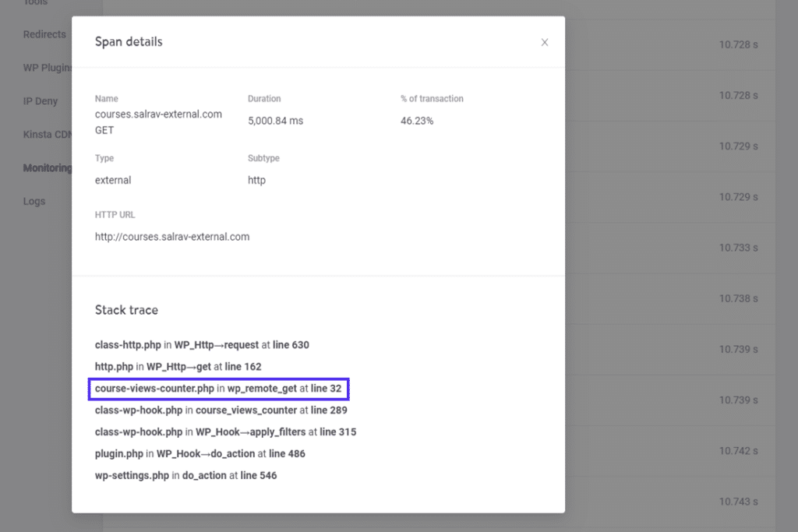Go to WP Plugins section
This screenshot has width=798, height=532.
(x=47, y=68)
